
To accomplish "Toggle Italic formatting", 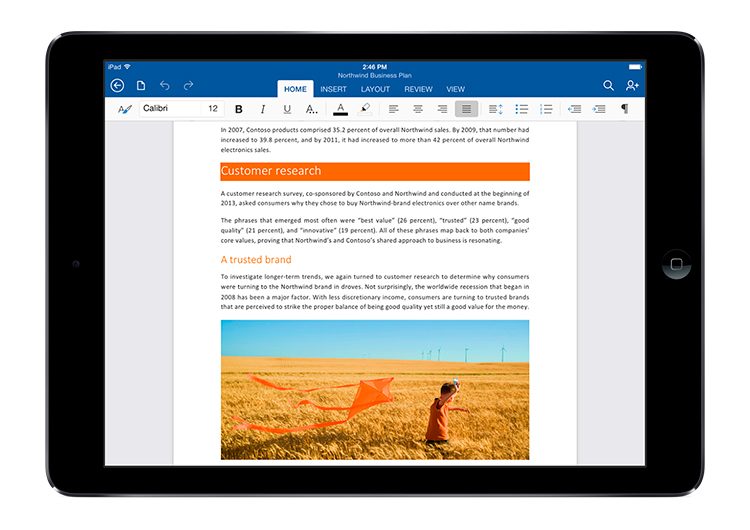I will pos(263,109).
